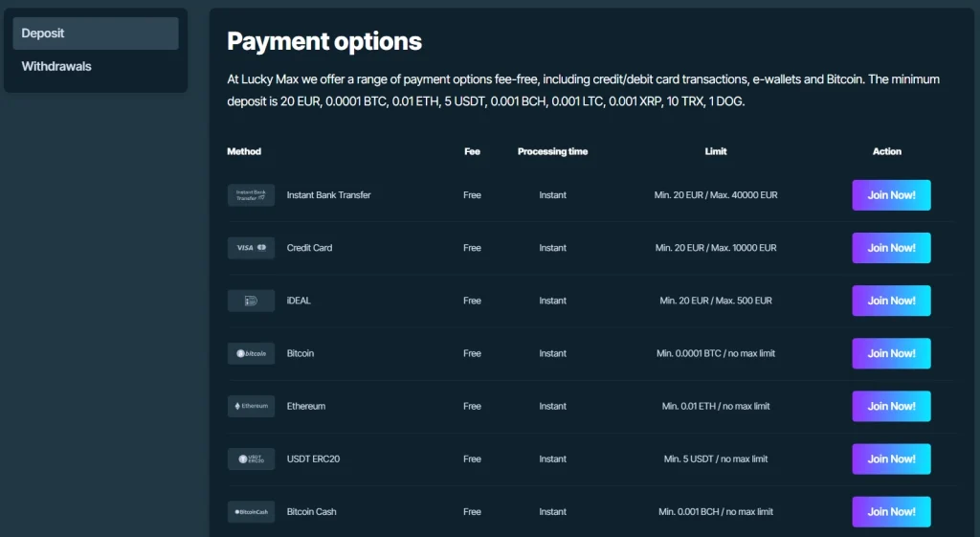
Task: Click limit Min. 0.01 ETH / no max limit
Action: point(716,407)
